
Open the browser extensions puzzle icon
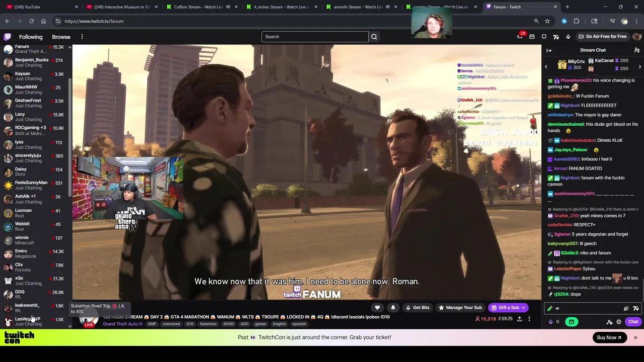pyautogui.click(x=576, y=21)
